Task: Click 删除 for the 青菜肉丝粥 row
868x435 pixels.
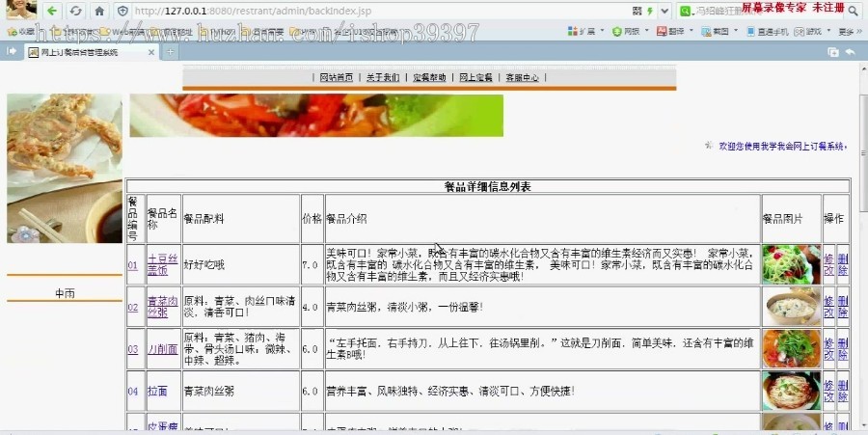Action: (843, 307)
